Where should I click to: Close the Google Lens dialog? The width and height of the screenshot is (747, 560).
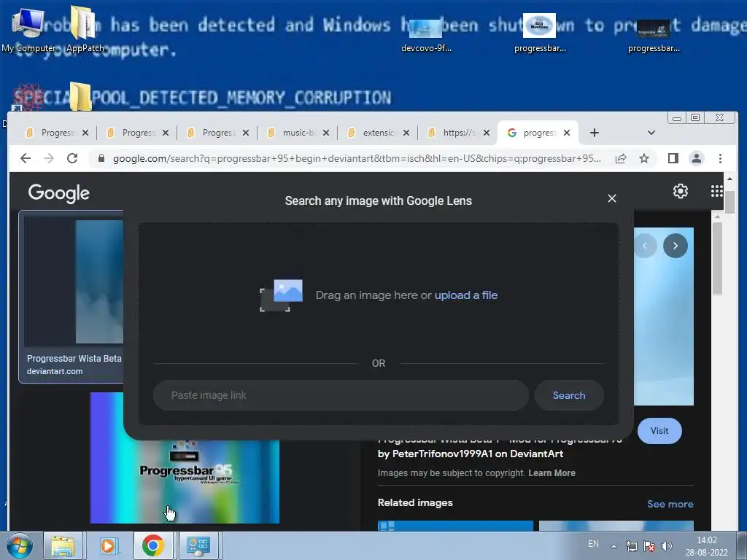612,198
